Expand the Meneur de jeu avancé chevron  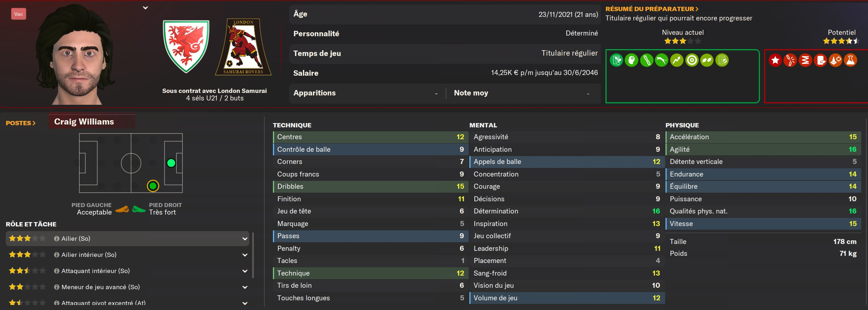click(x=245, y=287)
